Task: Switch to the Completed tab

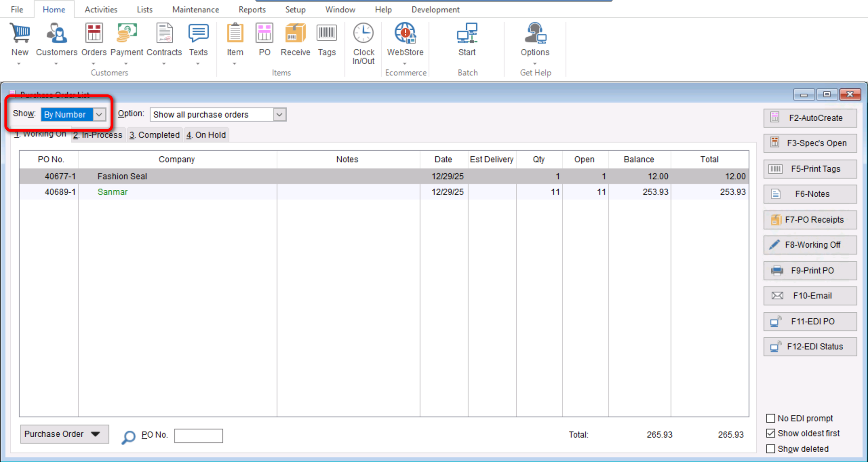Action: [x=155, y=135]
